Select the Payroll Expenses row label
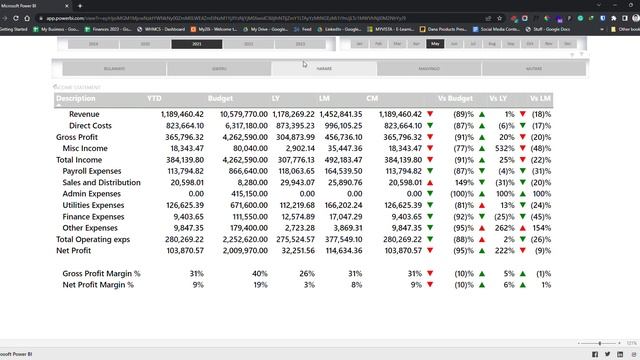 pos(92,171)
